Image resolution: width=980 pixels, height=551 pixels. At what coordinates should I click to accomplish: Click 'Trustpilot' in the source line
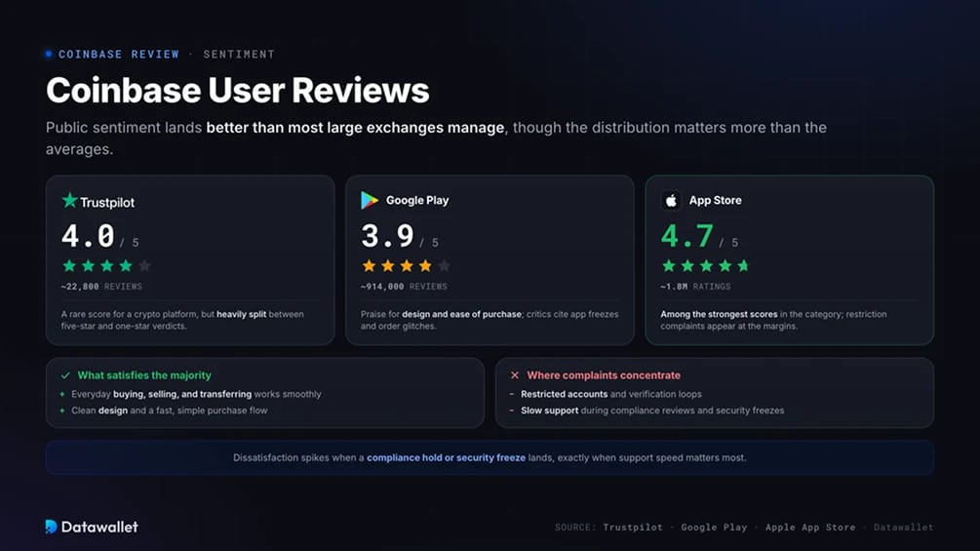[x=633, y=528]
